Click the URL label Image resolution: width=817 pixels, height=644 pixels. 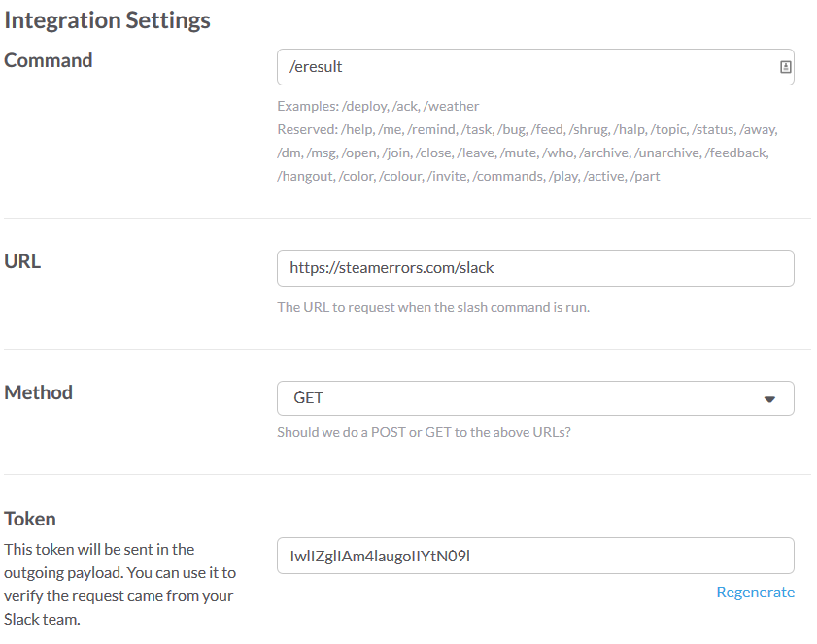coord(22,261)
